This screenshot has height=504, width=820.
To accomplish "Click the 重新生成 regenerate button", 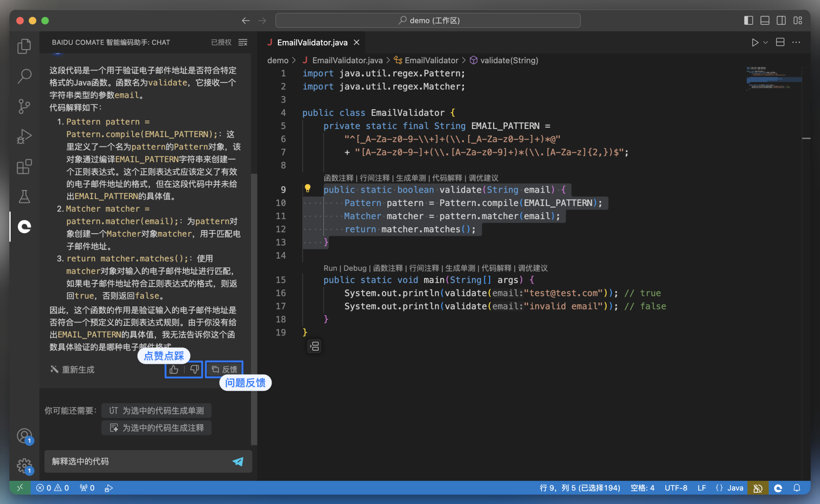I will pyautogui.click(x=73, y=369).
